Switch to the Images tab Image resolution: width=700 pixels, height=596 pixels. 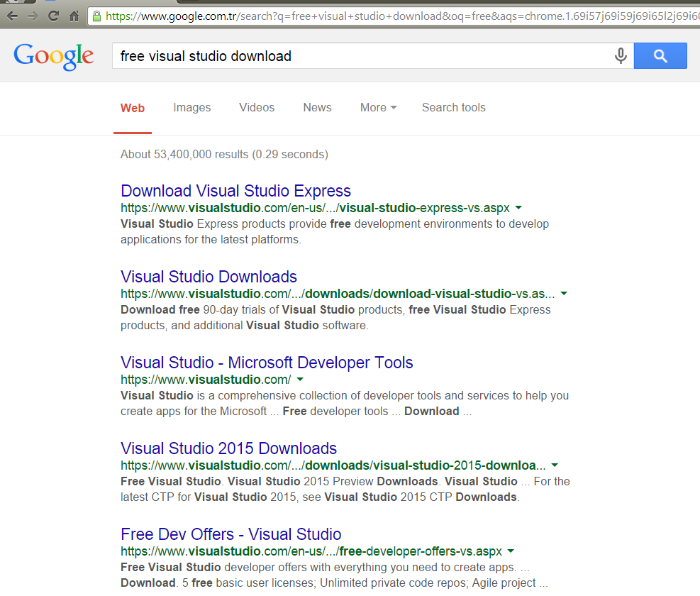pyautogui.click(x=192, y=108)
